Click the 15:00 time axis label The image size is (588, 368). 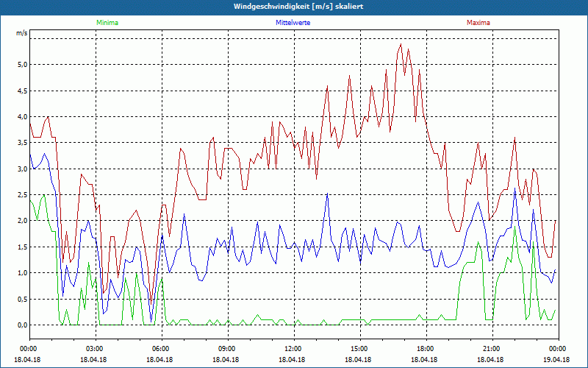coord(360,349)
